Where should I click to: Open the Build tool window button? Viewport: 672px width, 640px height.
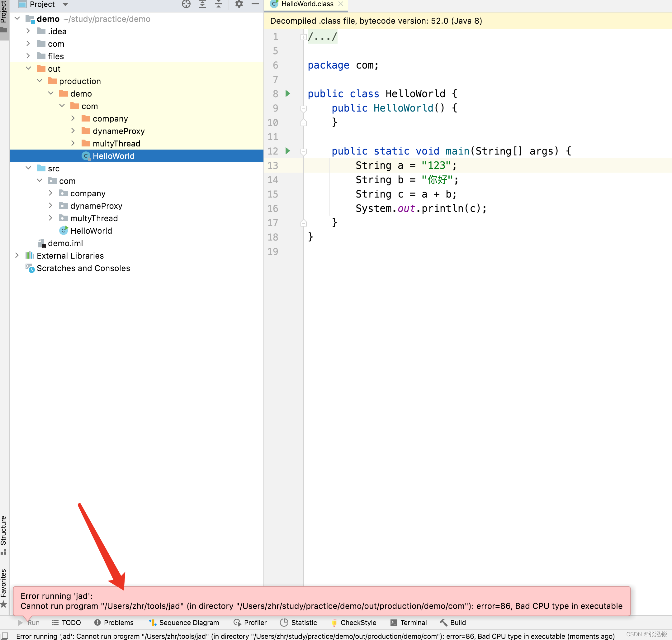pos(453,623)
